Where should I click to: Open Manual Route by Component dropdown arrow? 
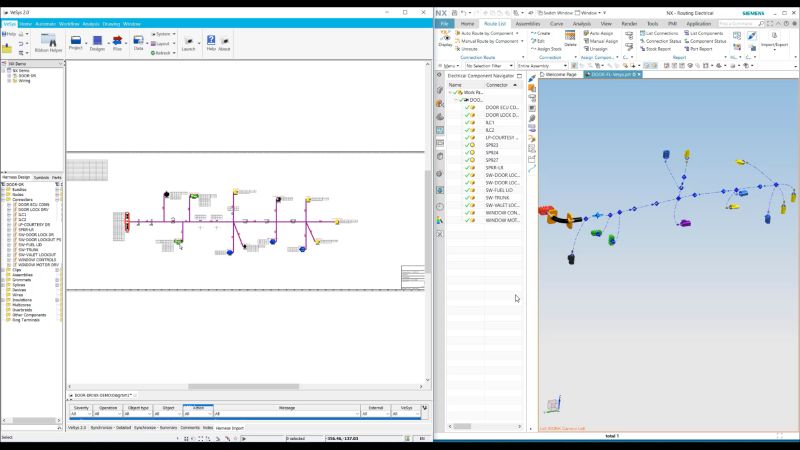point(522,41)
